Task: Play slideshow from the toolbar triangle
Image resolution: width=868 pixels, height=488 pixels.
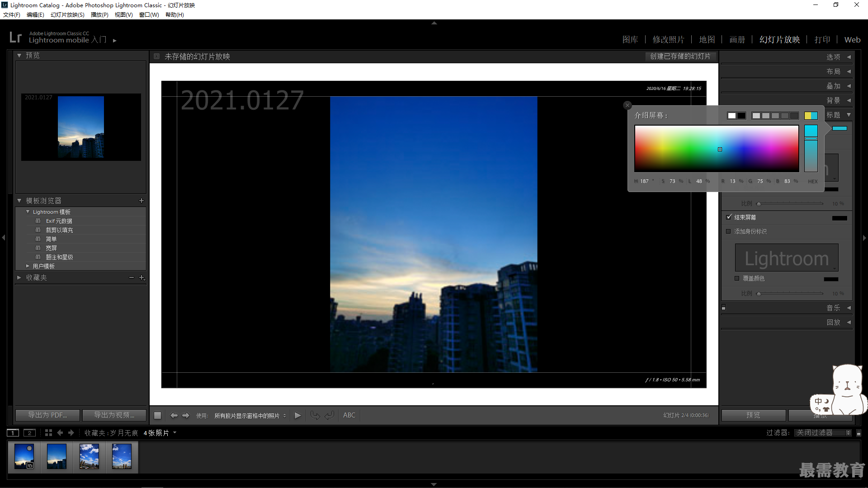Action: pyautogui.click(x=297, y=415)
